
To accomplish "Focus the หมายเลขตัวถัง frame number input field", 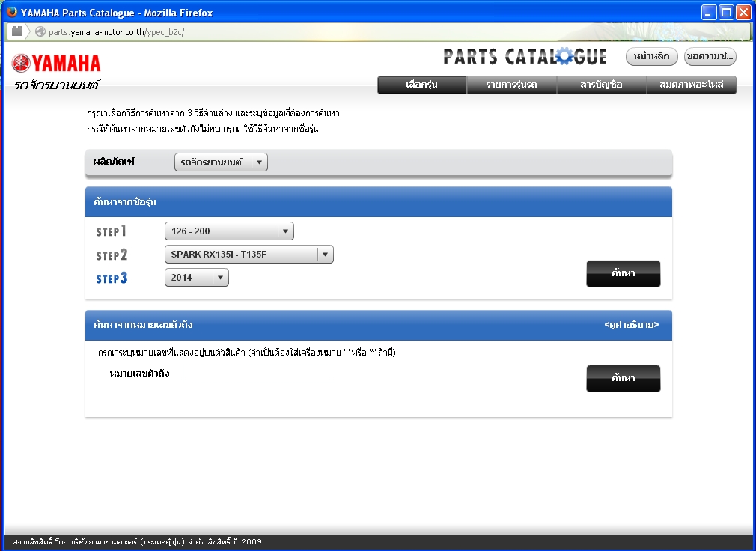I will point(257,374).
